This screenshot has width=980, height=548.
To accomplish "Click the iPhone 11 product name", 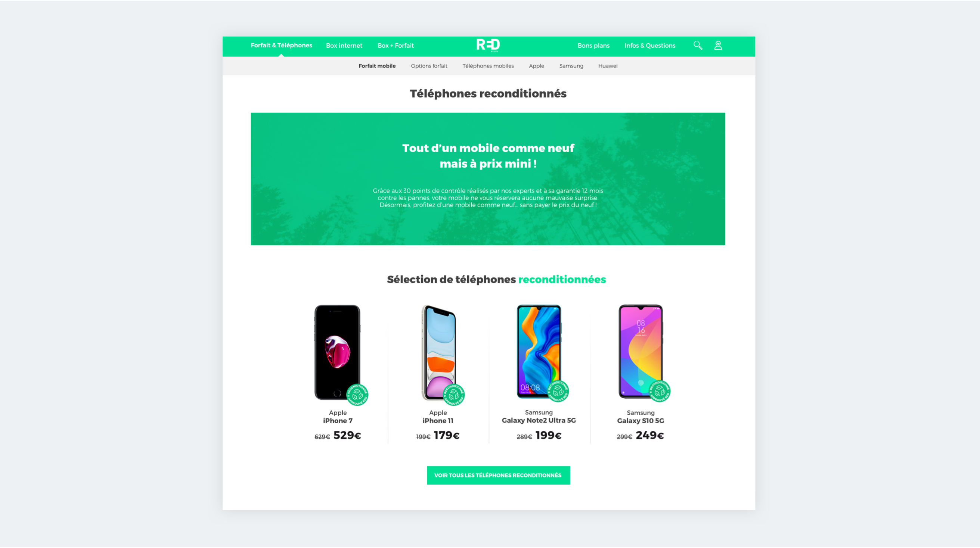I will click(438, 421).
